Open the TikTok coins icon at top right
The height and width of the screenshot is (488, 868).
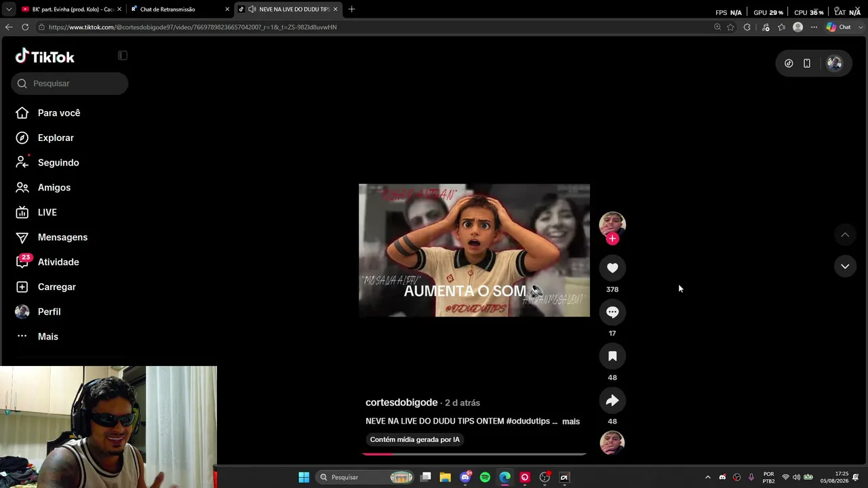[x=789, y=64]
